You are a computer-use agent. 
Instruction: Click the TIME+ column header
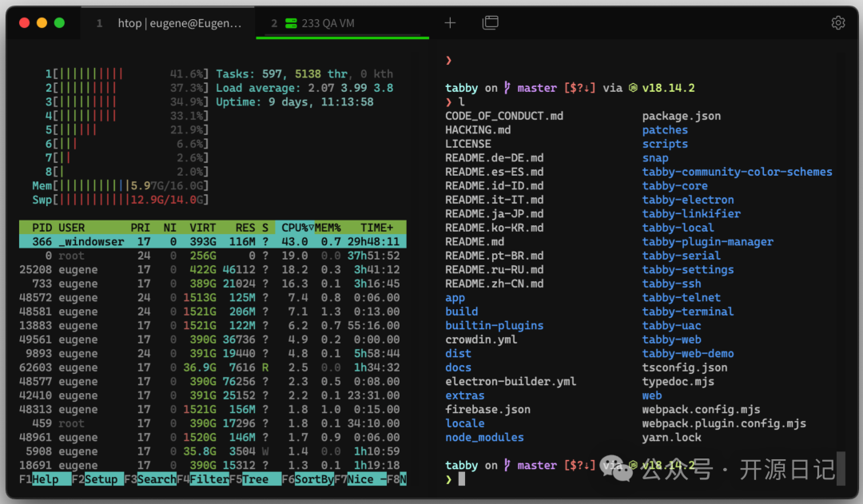[x=377, y=228]
